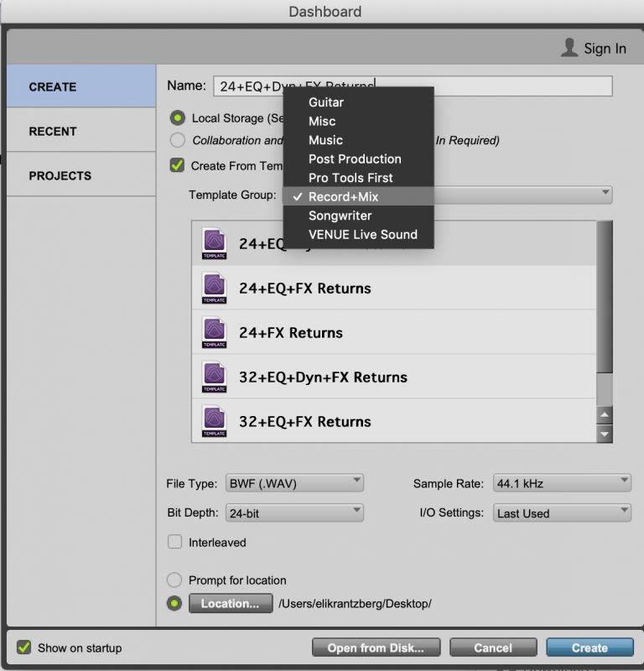This screenshot has width=644, height=671.
Task: Choose Post Production from the template group menu
Action: pos(355,159)
